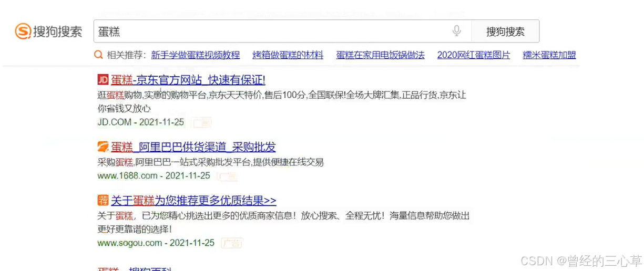644x271 pixels.
Task: Click the www.1688.com - 2021-11-25 source text
Action: (154, 175)
